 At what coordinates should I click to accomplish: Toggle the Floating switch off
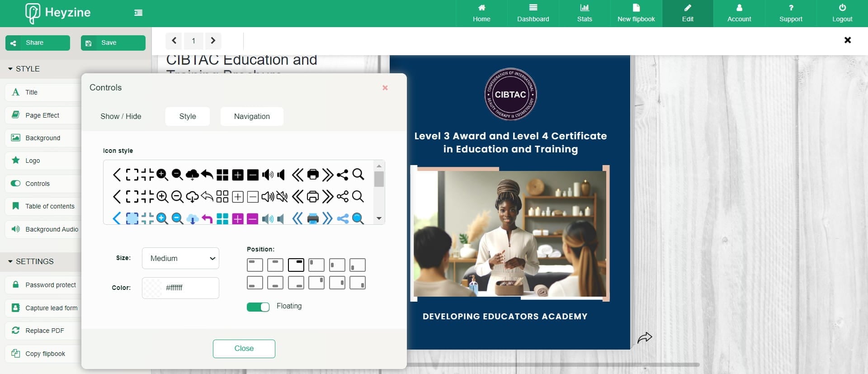pyautogui.click(x=258, y=307)
